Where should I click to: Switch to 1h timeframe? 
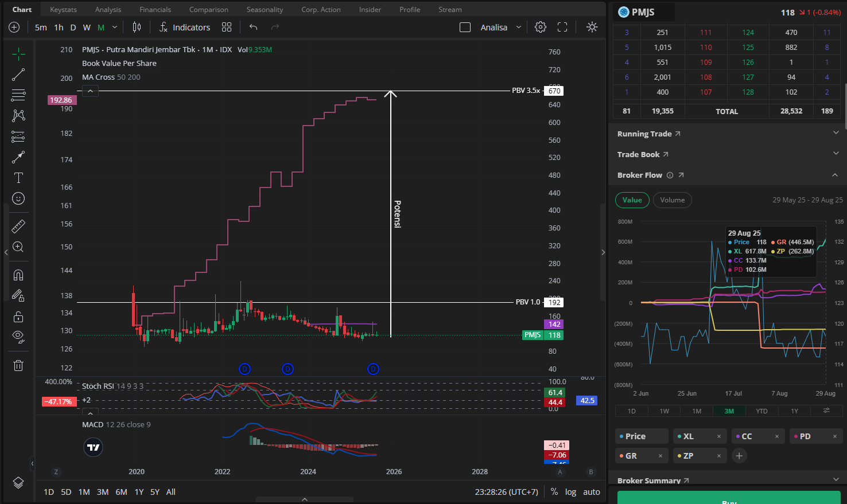coord(59,27)
